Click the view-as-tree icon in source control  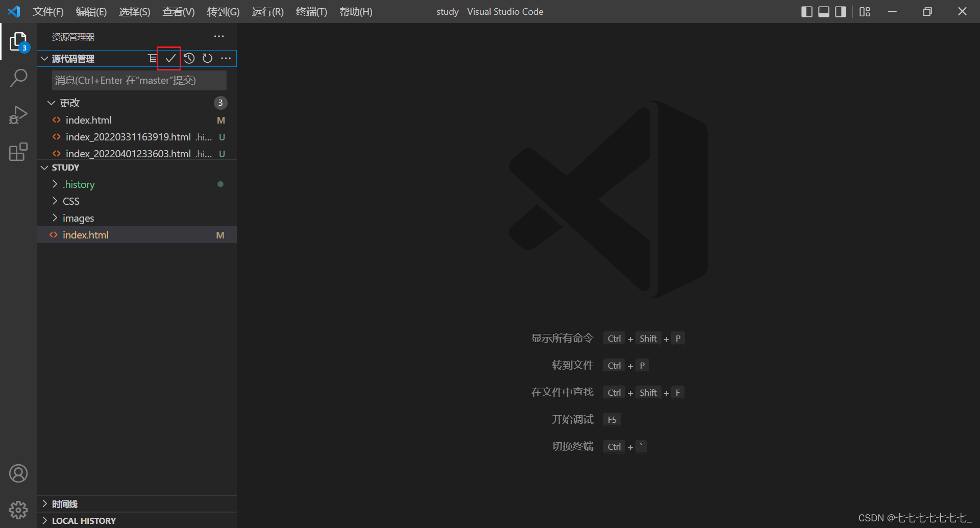pos(152,59)
